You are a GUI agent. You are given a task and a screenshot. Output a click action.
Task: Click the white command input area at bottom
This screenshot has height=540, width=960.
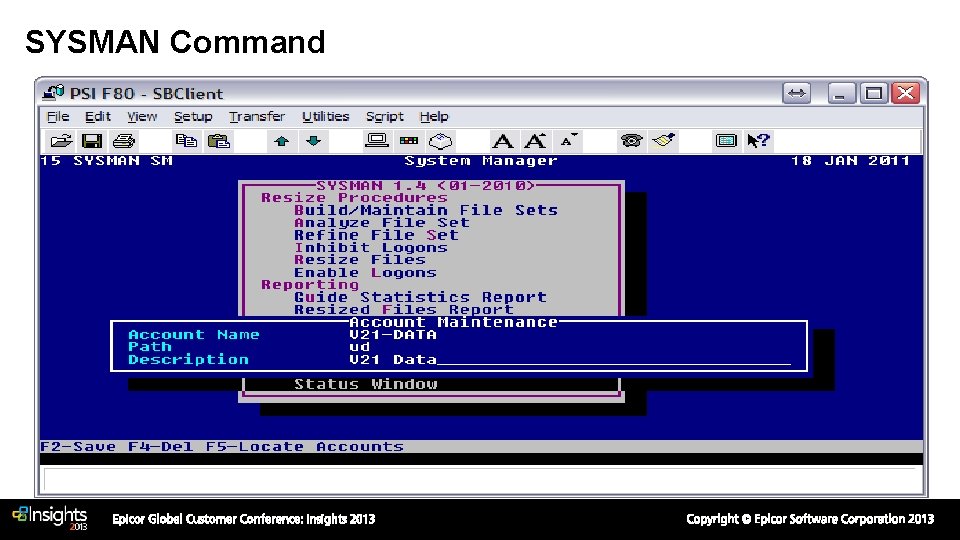click(x=481, y=479)
